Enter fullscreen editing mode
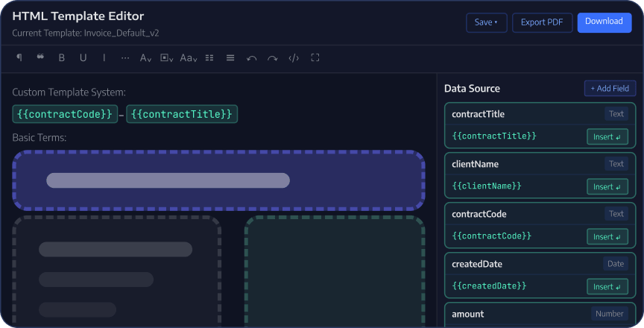This screenshot has width=644, height=328. tap(315, 57)
